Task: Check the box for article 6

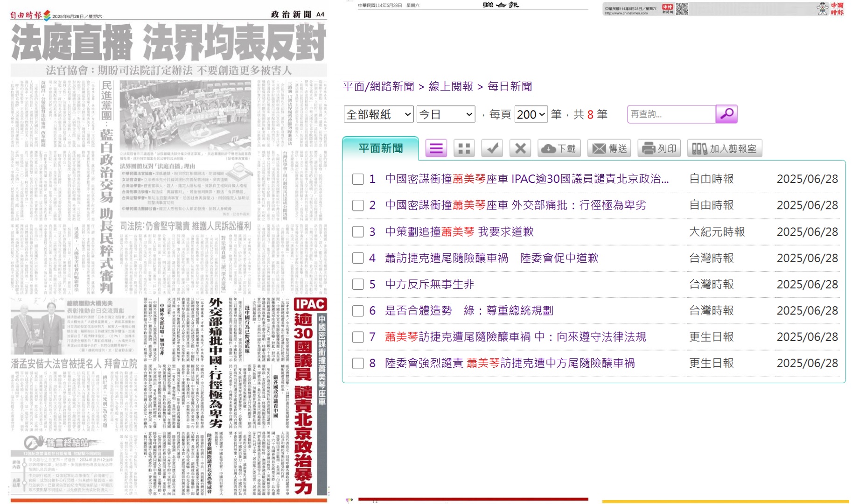Action: 358,311
